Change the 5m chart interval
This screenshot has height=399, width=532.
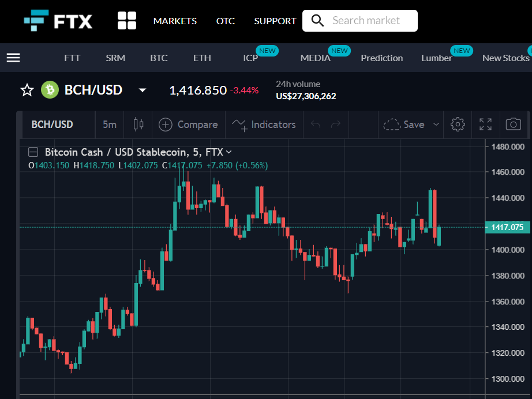click(x=110, y=125)
